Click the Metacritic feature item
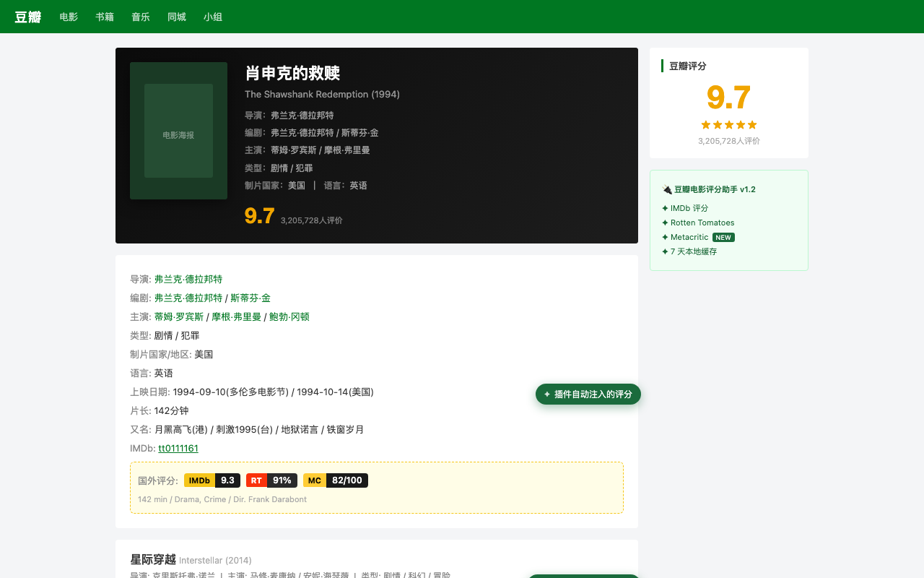This screenshot has width=924, height=578. [x=685, y=237]
